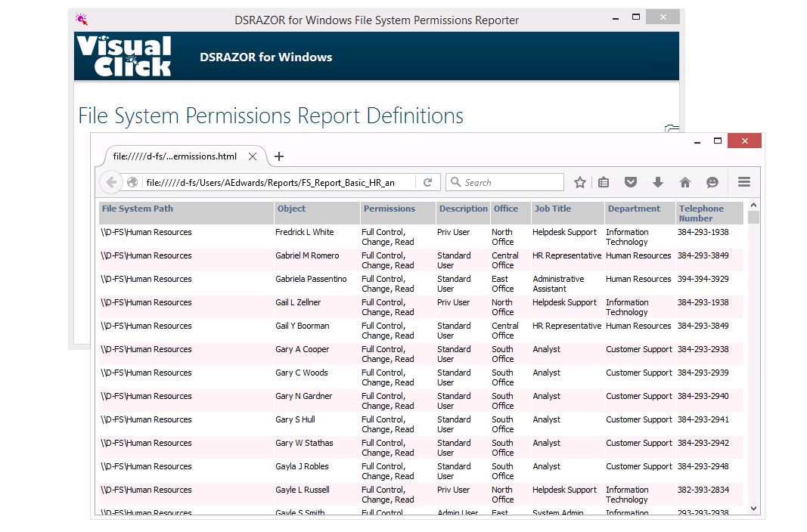Go to the browser home page
Screen dimensions: 807x532
click(685, 182)
